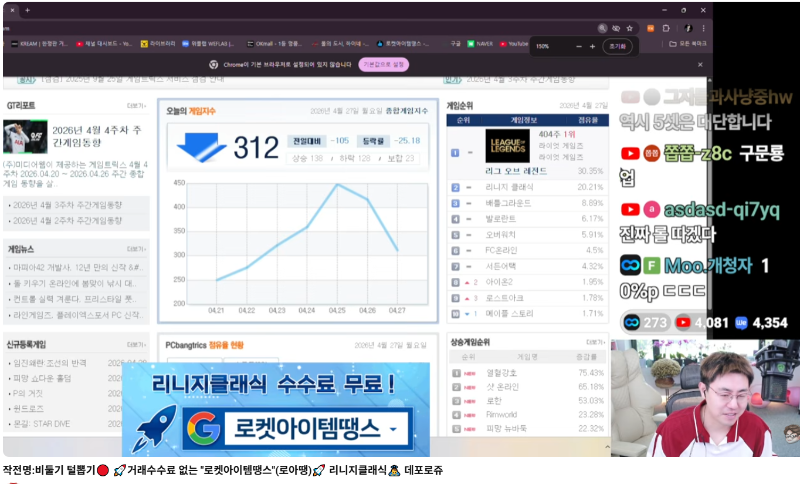Reset page zoom with 초기화 button
800x484 pixels.
pyautogui.click(x=617, y=47)
